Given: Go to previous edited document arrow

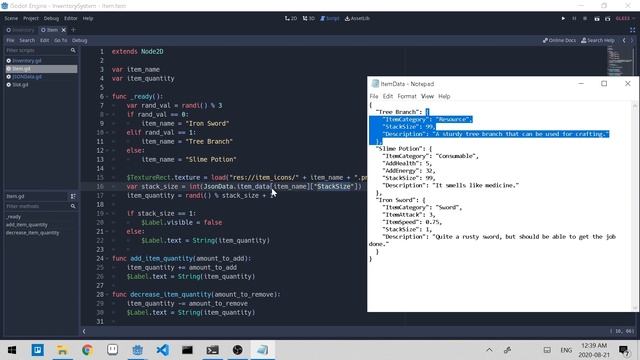Looking at the screenshot, I should 624,40.
